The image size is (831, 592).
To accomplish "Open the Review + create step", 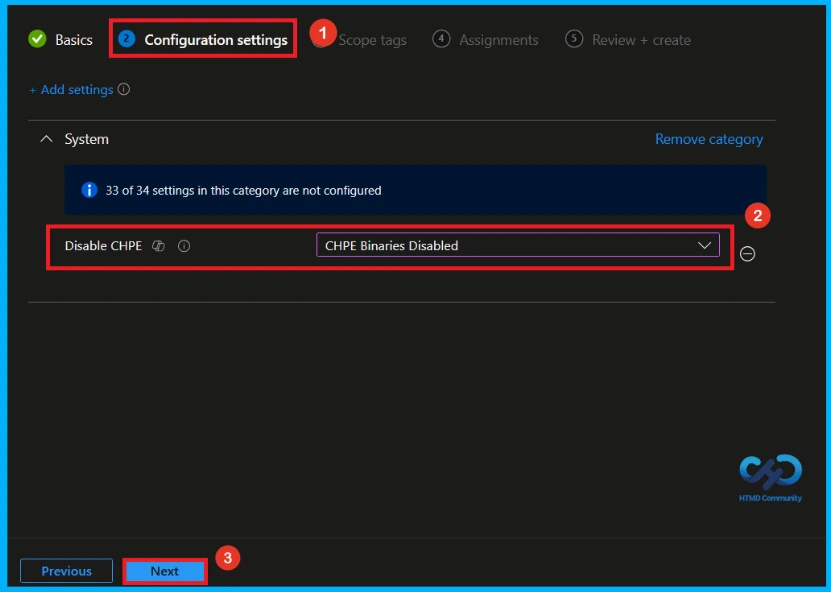I will [628, 40].
